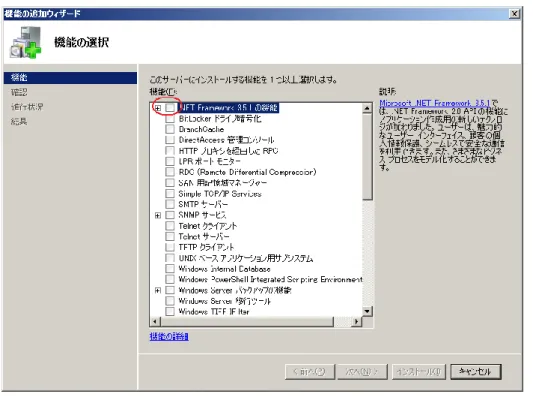Expand the SNMP service tree node
The image size is (533, 397).
pos(158,215)
